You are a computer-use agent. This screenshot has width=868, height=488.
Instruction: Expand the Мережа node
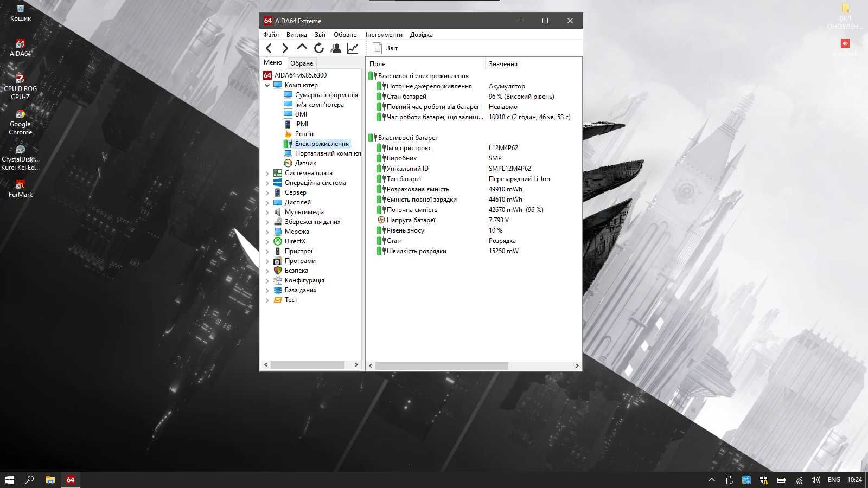[x=267, y=232]
